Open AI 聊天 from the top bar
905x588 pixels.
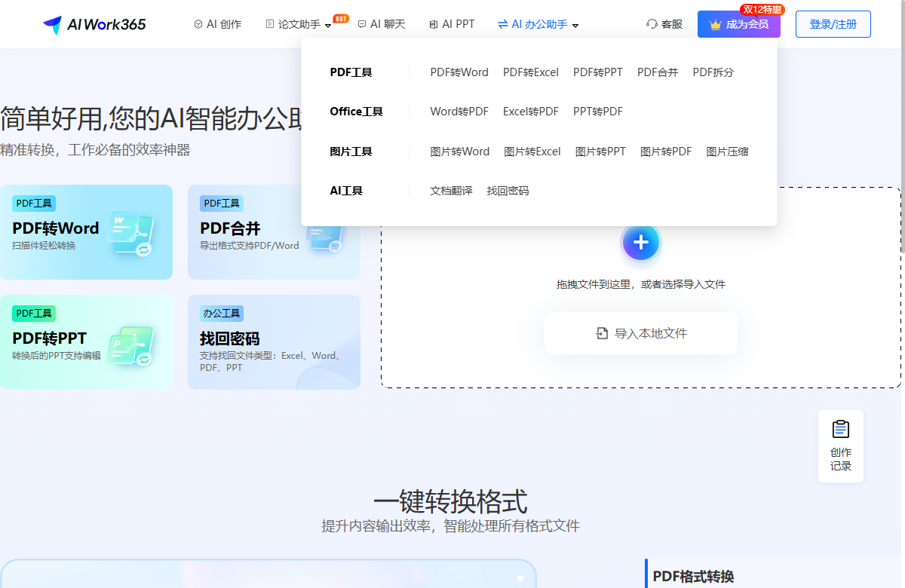(x=361, y=23)
